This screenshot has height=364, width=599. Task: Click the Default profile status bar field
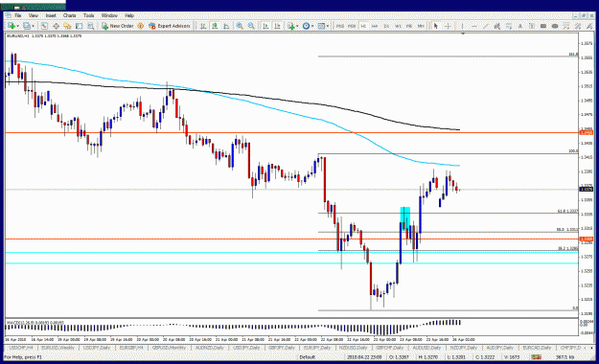pyautogui.click(x=307, y=357)
